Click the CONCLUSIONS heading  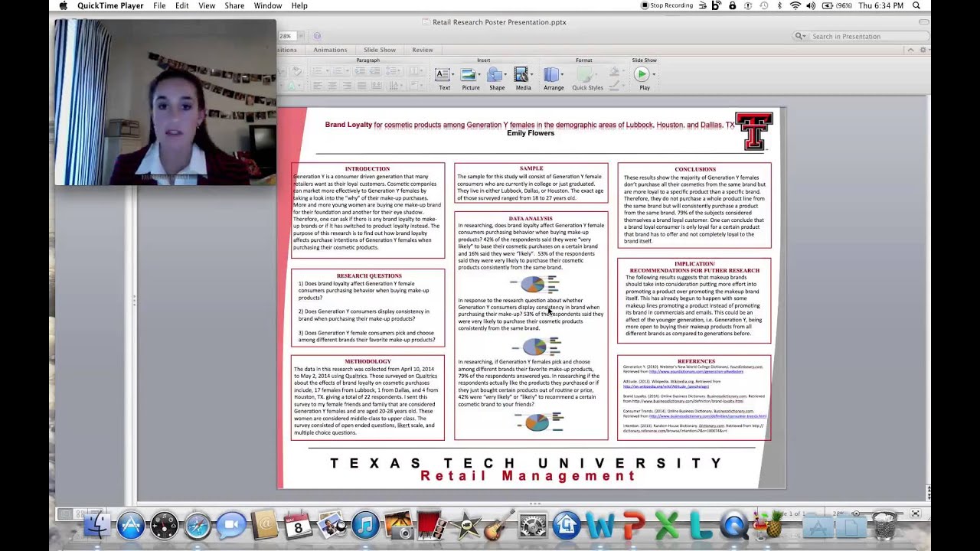click(x=695, y=169)
